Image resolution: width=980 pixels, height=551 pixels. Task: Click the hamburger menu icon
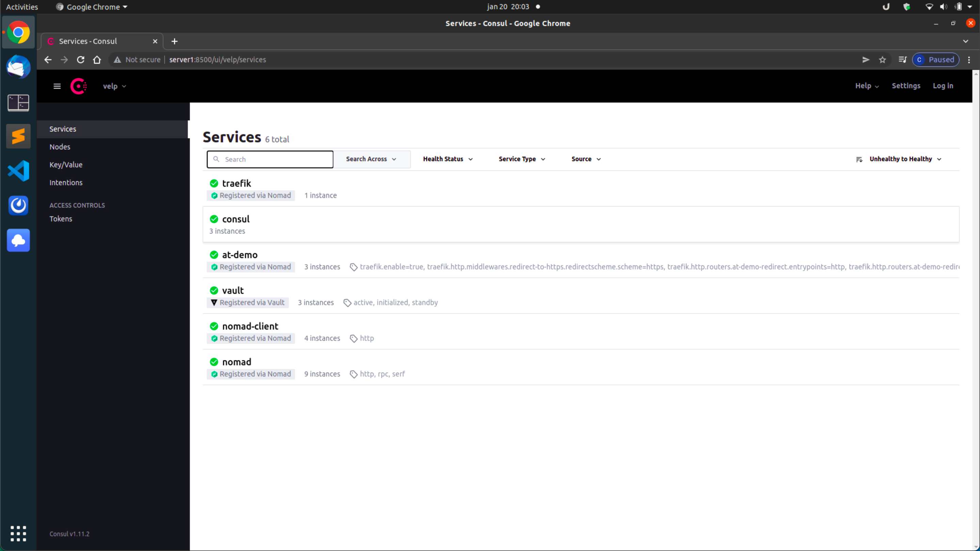tap(56, 86)
